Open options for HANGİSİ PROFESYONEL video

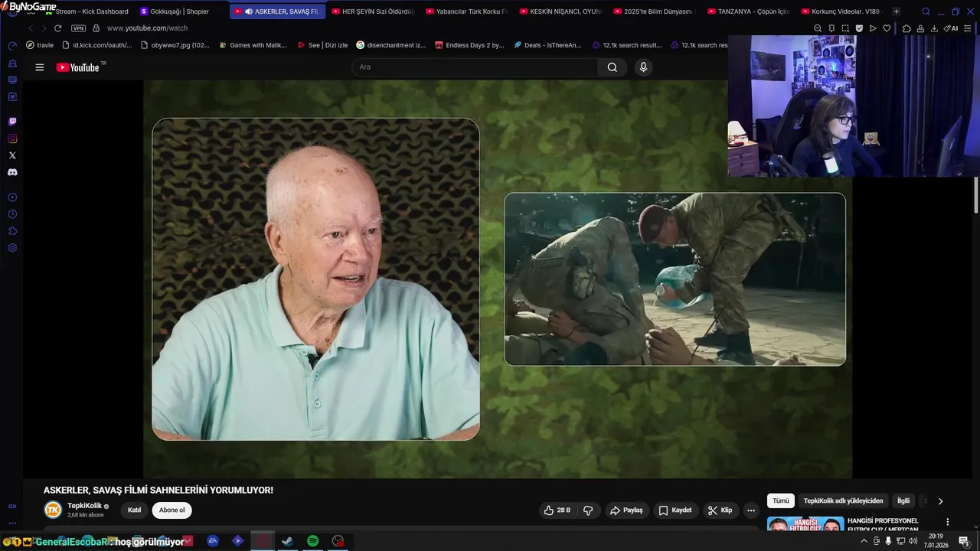947,523
